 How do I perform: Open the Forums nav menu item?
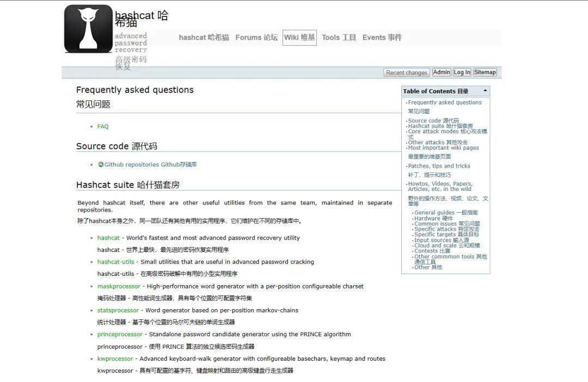[x=256, y=38]
